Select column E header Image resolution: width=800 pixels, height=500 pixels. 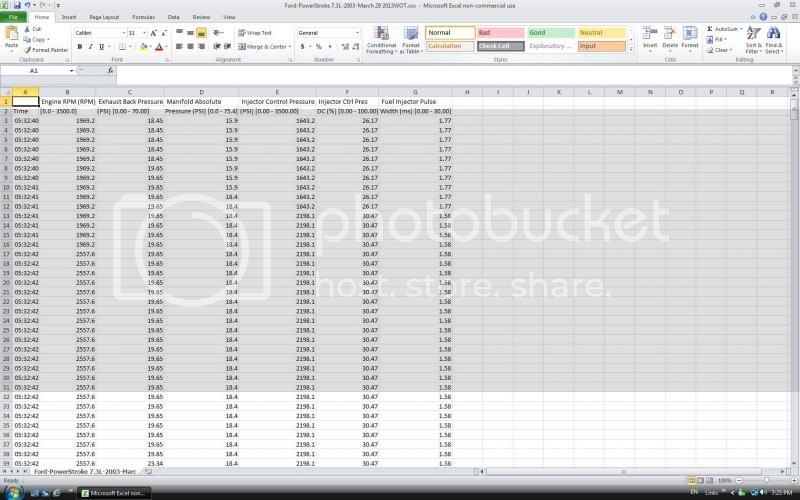(x=277, y=92)
